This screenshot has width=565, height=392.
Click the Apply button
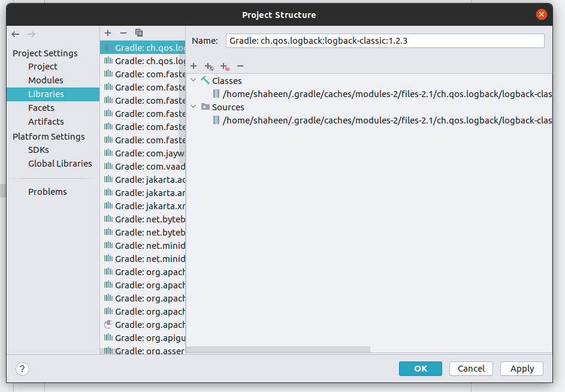click(522, 369)
